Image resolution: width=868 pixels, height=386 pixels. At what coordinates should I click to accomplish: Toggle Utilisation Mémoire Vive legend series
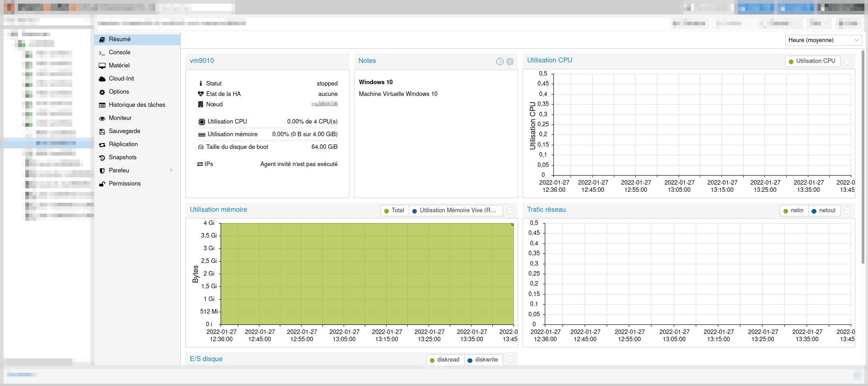coord(456,210)
